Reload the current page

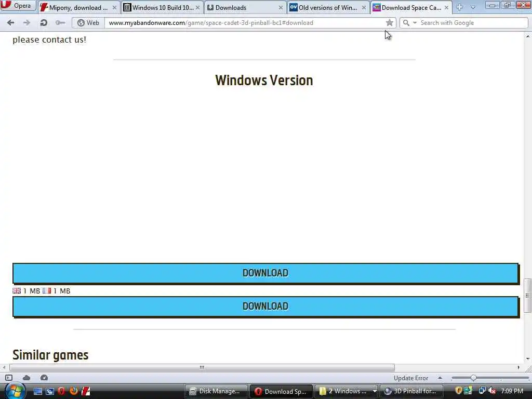(44, 23)
